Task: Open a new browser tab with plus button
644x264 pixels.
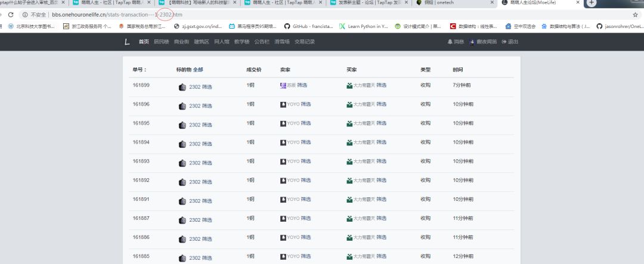Action: click(x=592, y=3)
